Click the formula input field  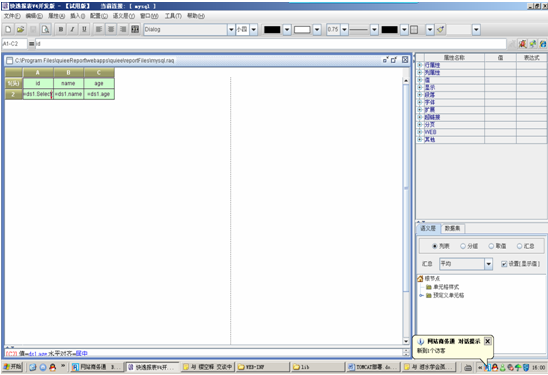coord(271,44)
